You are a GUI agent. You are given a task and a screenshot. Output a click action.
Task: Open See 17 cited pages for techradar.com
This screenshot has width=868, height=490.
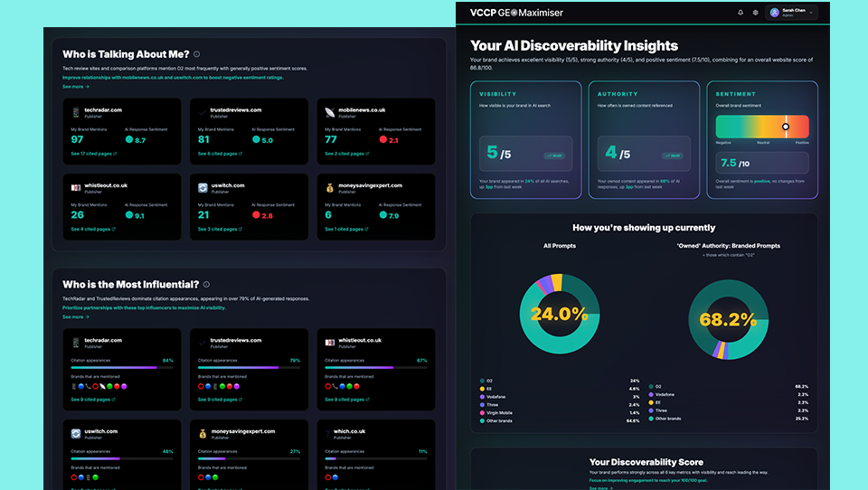tap(93, 154)
